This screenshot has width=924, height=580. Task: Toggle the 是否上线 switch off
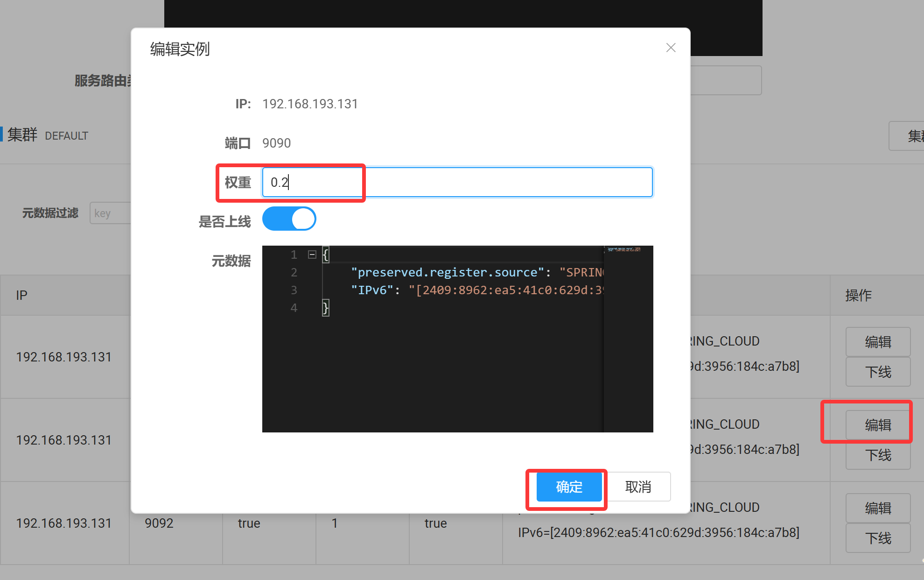(289, 219)
